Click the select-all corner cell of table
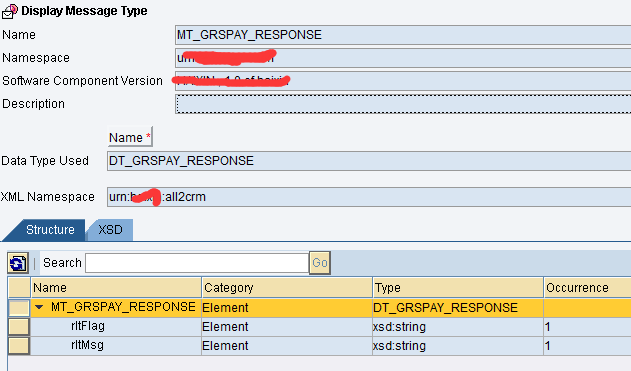 pyautogui.click(x=19, y=287)
